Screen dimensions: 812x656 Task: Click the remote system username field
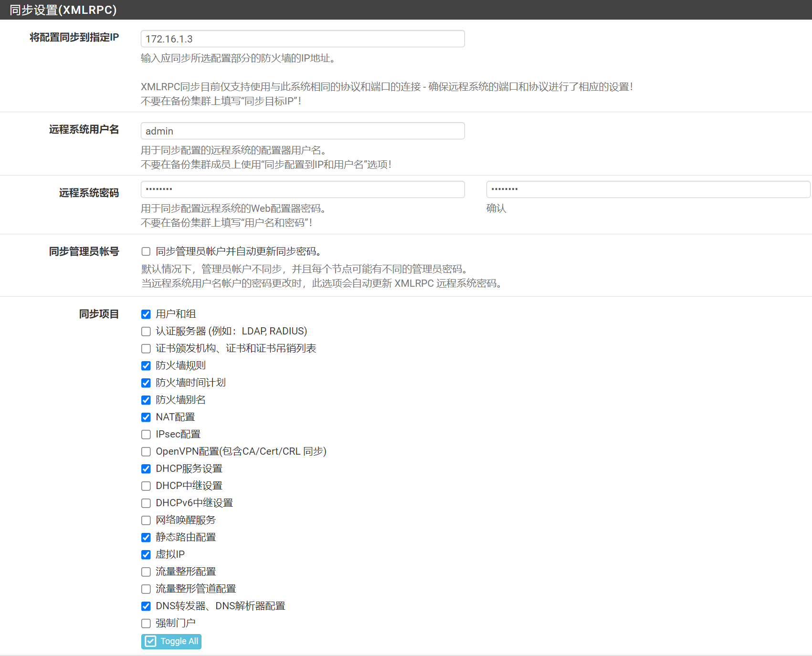[302, 131]
